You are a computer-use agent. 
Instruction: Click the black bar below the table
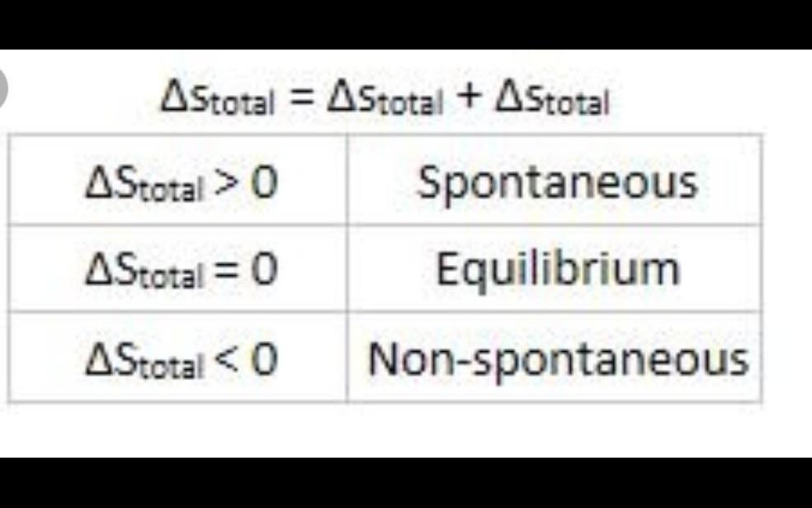406,482
